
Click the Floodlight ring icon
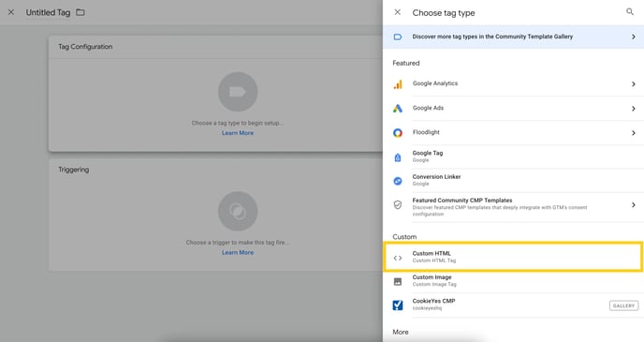point(398,133)
